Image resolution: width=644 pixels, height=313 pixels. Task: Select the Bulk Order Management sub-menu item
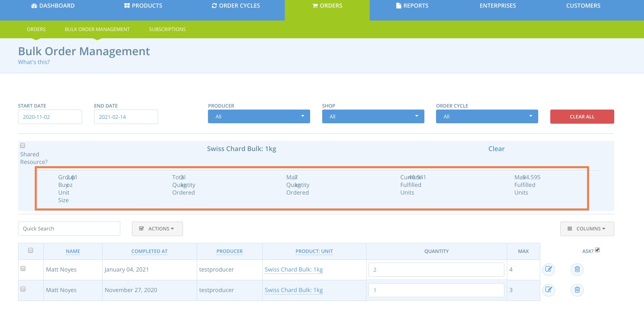click(97, 29)
